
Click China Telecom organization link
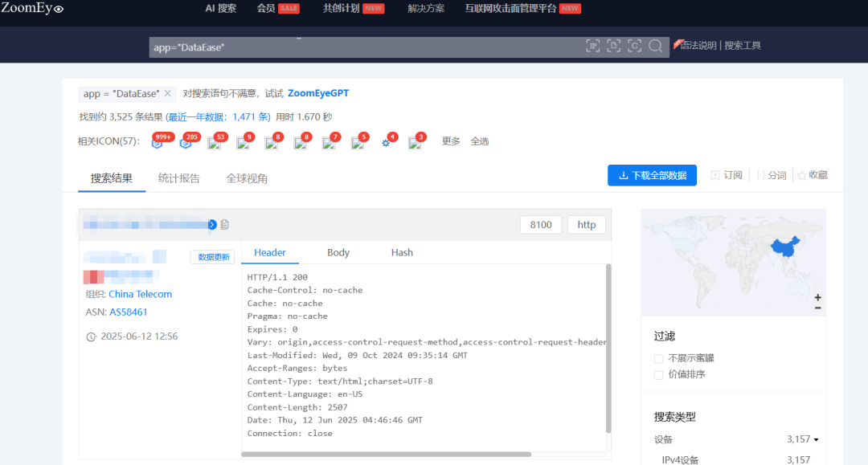point(140,294)
